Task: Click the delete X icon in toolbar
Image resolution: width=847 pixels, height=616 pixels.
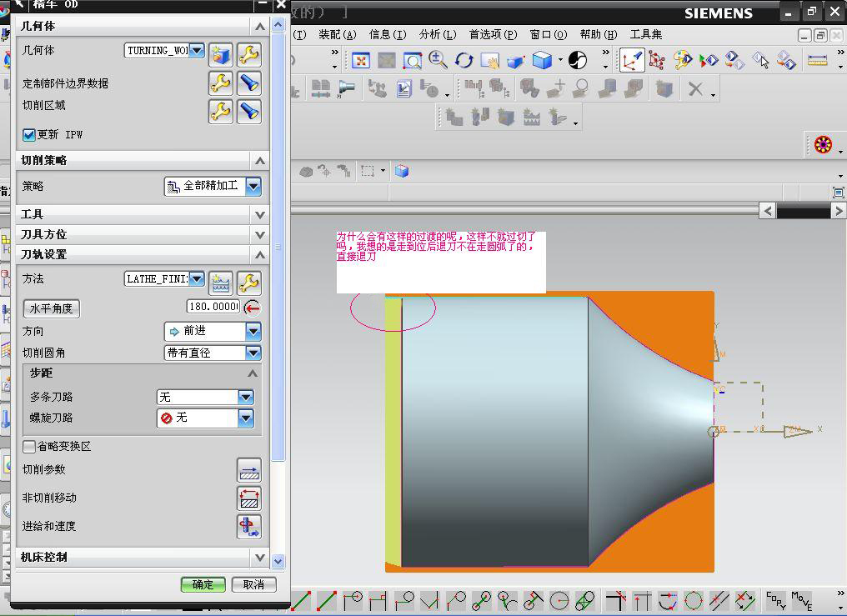Action: point(696,88)
